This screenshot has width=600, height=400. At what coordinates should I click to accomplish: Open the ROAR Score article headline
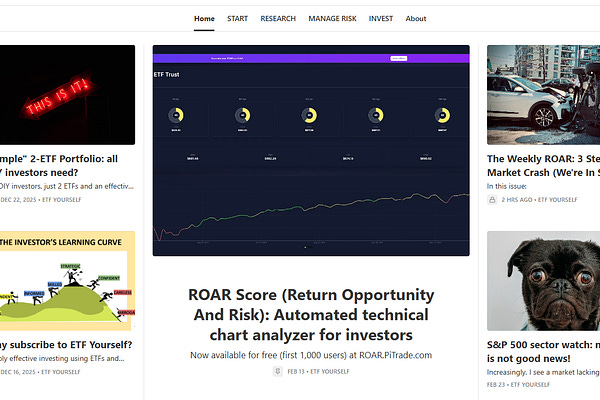(311, 315)
